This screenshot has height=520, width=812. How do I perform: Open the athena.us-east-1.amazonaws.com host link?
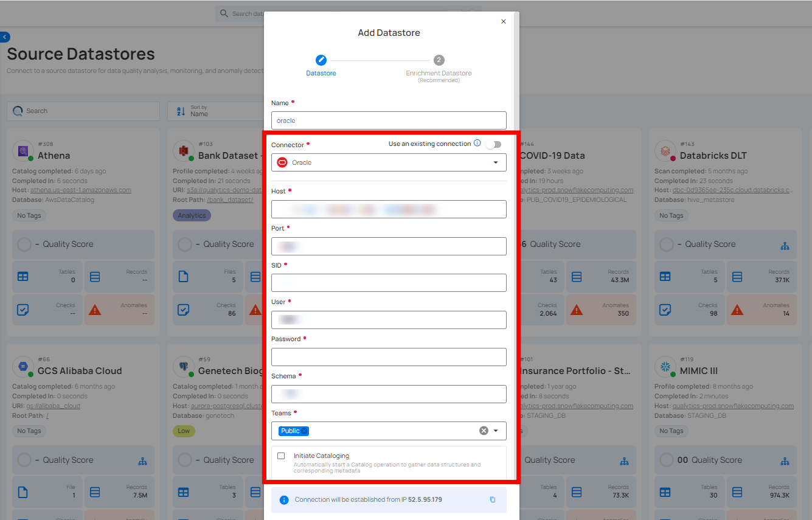click(81, 190)
